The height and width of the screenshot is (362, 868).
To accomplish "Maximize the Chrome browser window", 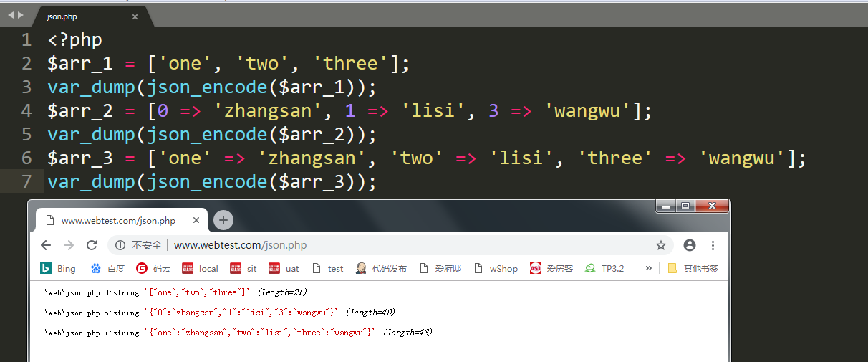I will tap(685, 206).
